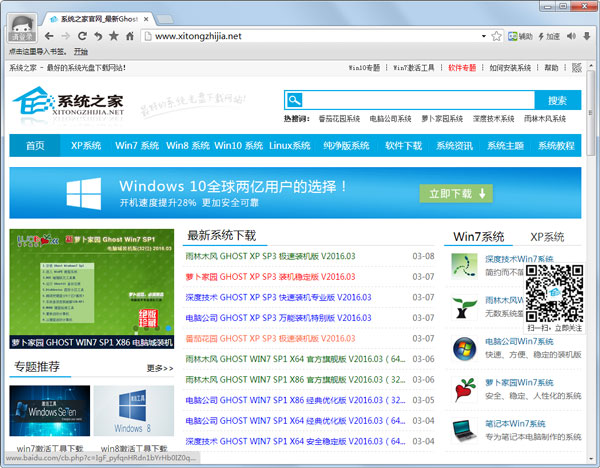This screenshot has height=468, width=600.
Task: Click the browser back arrow
Action: 49,36
